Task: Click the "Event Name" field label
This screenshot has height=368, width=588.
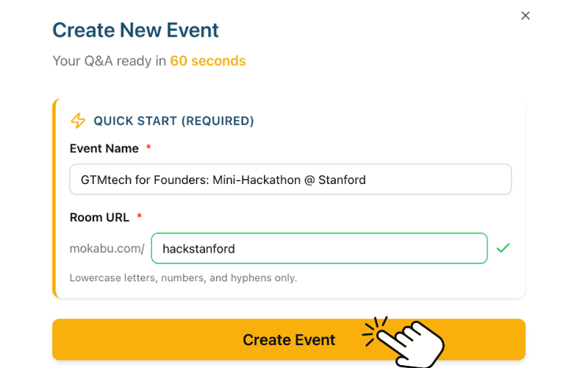Action: [x=104, y=149]
